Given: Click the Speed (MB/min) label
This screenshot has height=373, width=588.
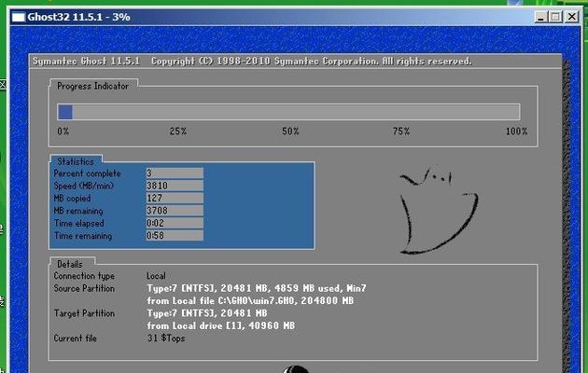Looking at the screenshot, I should [x=84, y=186].
